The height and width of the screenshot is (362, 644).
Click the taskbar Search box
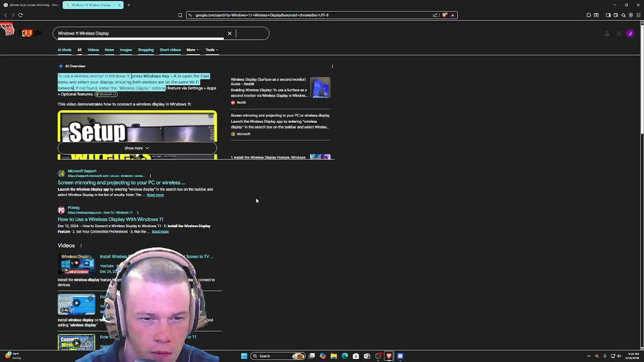point(278,356)
